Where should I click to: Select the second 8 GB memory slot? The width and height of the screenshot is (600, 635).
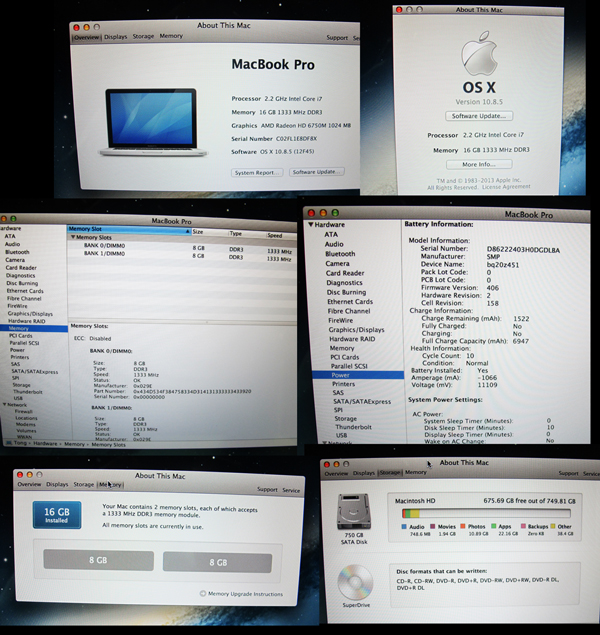click(x=217, y=562)
